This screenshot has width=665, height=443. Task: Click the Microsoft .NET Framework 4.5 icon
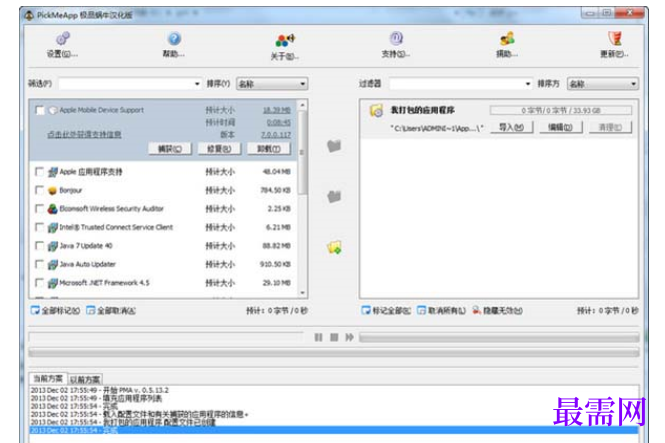tap(53, 283)
